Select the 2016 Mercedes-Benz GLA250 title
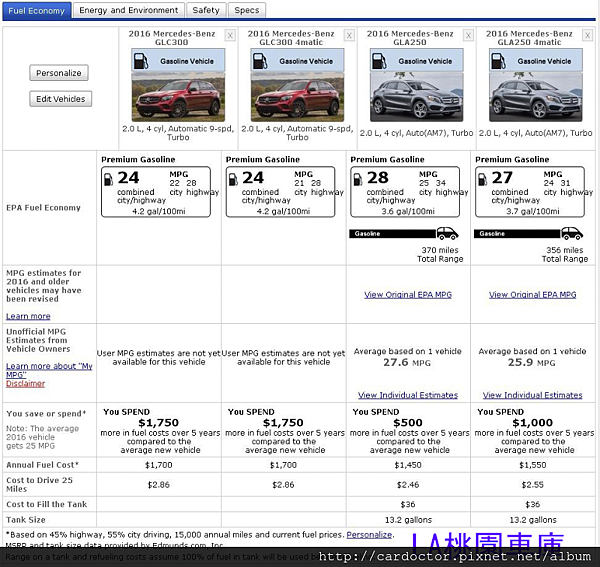Viewport: 600px width, 567px height. pyautogui.click(x=410, y=38)
